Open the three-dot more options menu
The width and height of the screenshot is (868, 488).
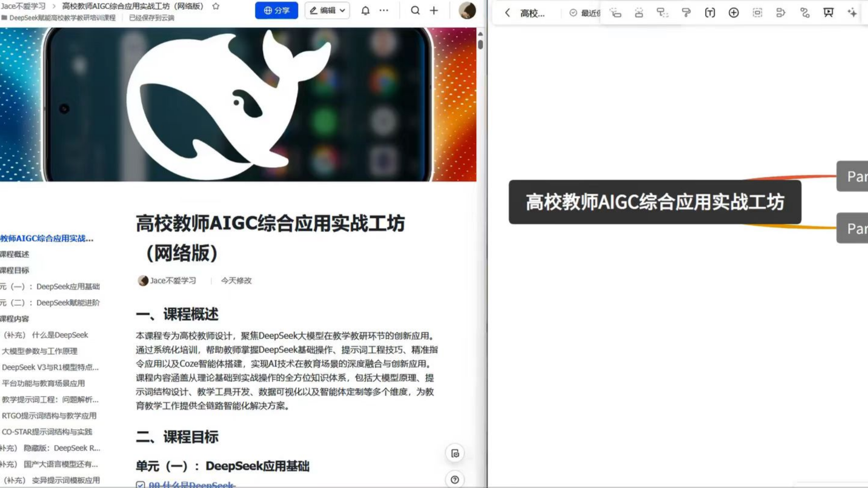tap(384, 10)
